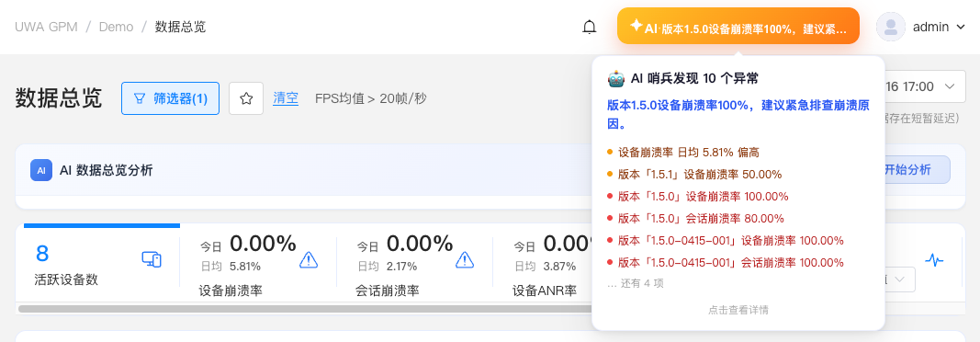980x342 pixels.
Task: Select the 活跃设备数 card
Action: point(101,263)
